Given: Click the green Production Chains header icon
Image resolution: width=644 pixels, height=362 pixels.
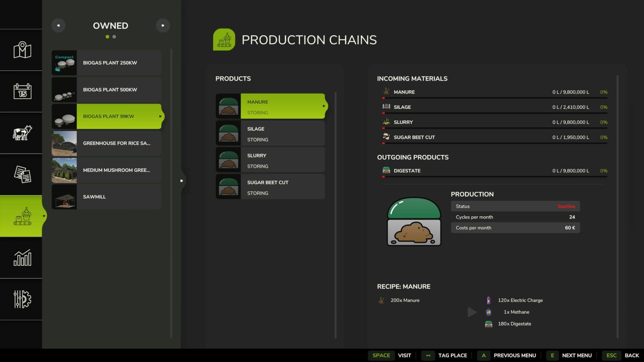Looking at the screenshot, I should pyautogui.click(x=224, y=40).
